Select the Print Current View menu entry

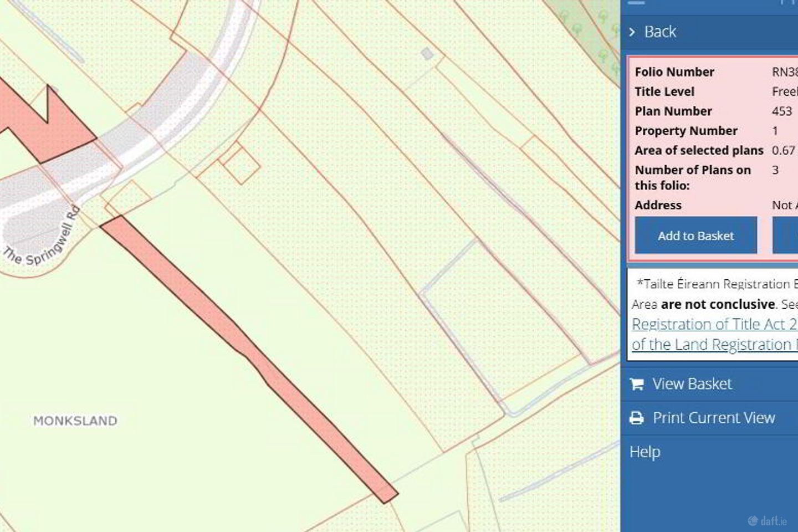(714, 417)
